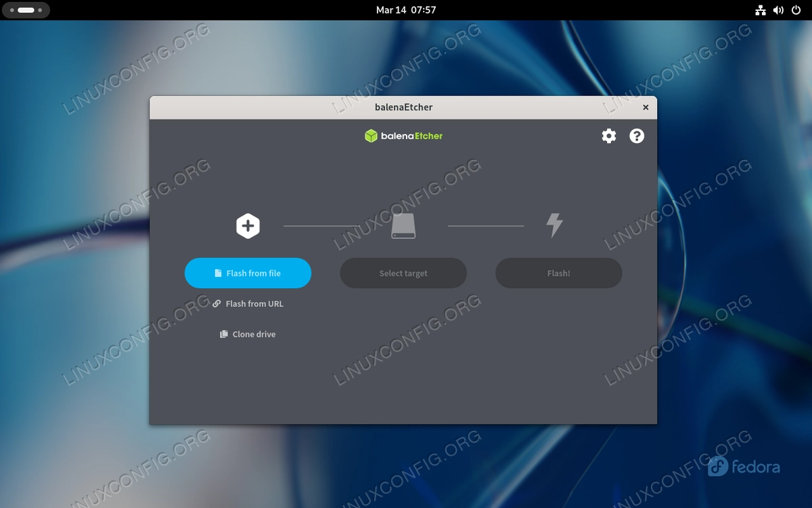Click the volume speaker icon
812x508 pixels.
click(x=778, y=10)
